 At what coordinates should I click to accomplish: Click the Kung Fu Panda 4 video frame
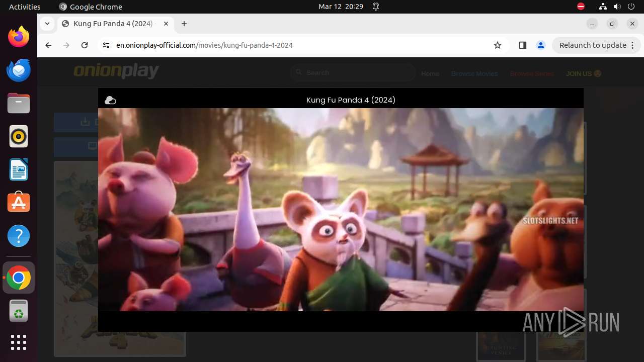click(341, 210)
